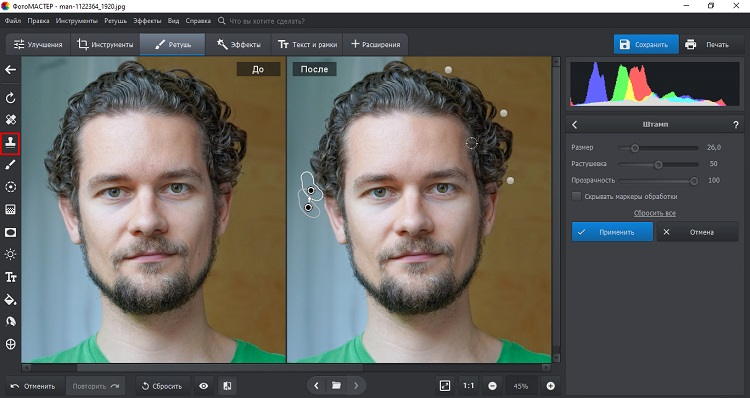Collapse the Штамп panel with back chevron
The width and height of the screenshot is (750, 398).
point(574,125)
